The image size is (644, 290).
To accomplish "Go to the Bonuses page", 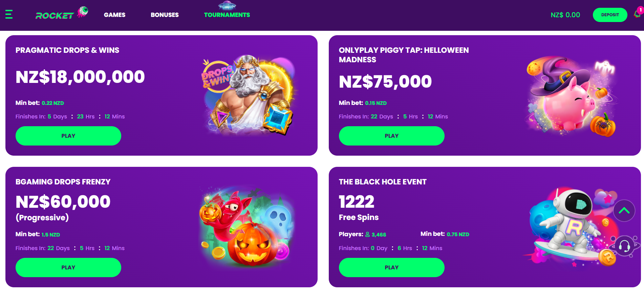I will 165,15.
